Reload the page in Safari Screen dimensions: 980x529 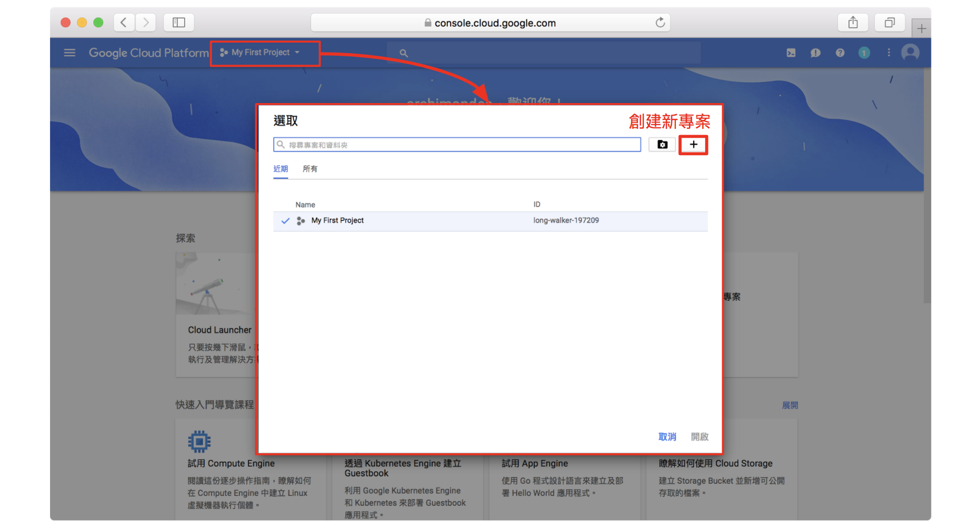pos(660,23)
